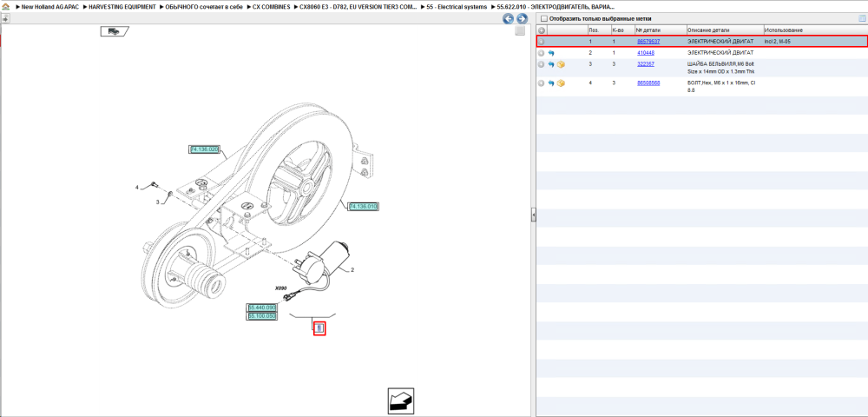The image size is (868, 417).
Task: Select the БОЛТ, Hex, M6 description text
Action: [x=721, y=86]
